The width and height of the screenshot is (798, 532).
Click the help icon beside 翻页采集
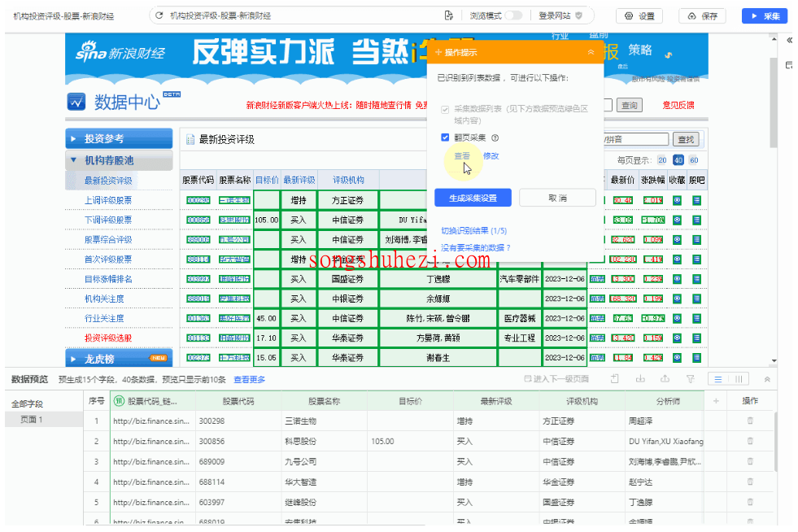pyautogui.click(x=495, y=137)
